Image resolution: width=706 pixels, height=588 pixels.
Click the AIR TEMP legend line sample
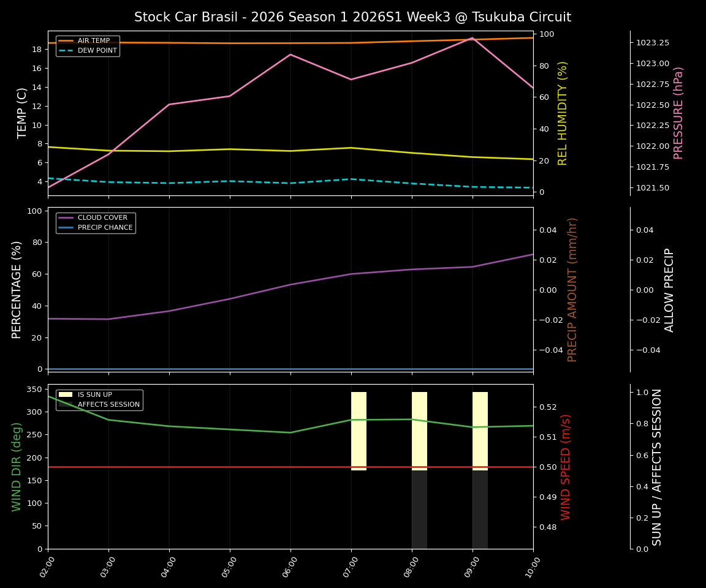[67, 40]
